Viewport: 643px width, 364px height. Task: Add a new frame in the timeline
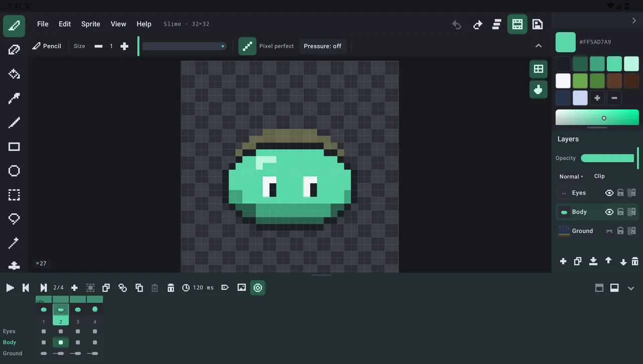74,288
